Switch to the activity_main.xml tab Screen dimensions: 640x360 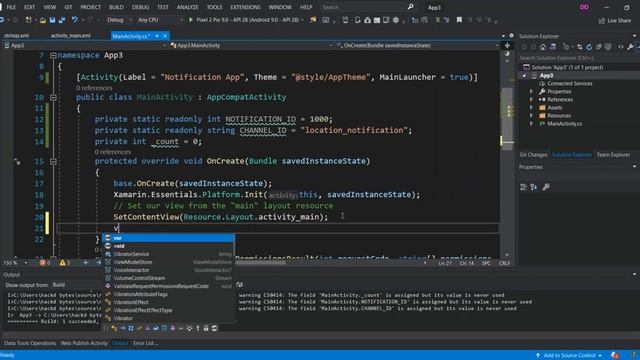point(71,36)
